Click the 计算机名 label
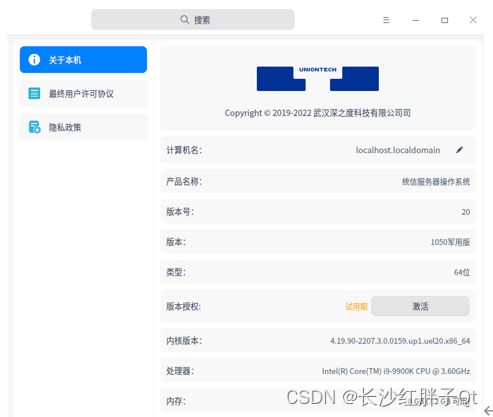 pos(184,150)
